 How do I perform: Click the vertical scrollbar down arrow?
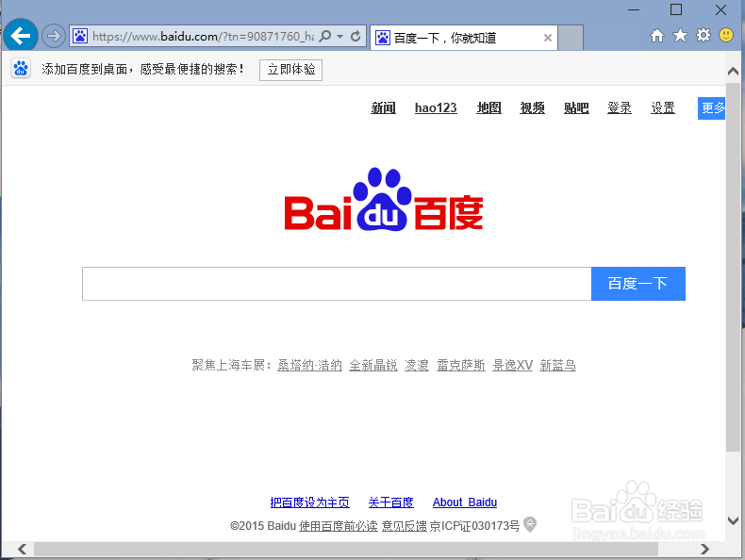tap(733, 520)
